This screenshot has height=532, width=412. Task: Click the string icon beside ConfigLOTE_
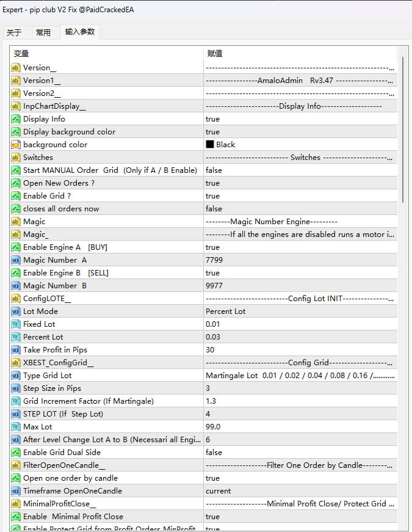click(16, 299)
